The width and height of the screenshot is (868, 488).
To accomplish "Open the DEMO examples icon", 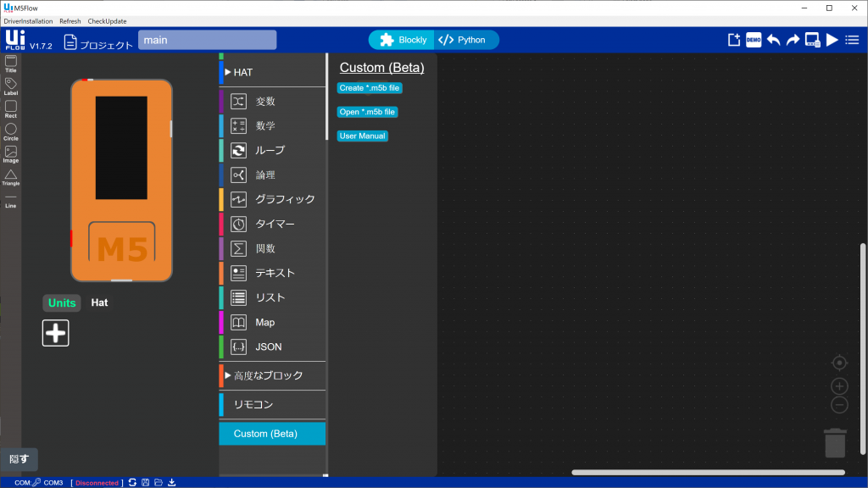I will (753, 39).
